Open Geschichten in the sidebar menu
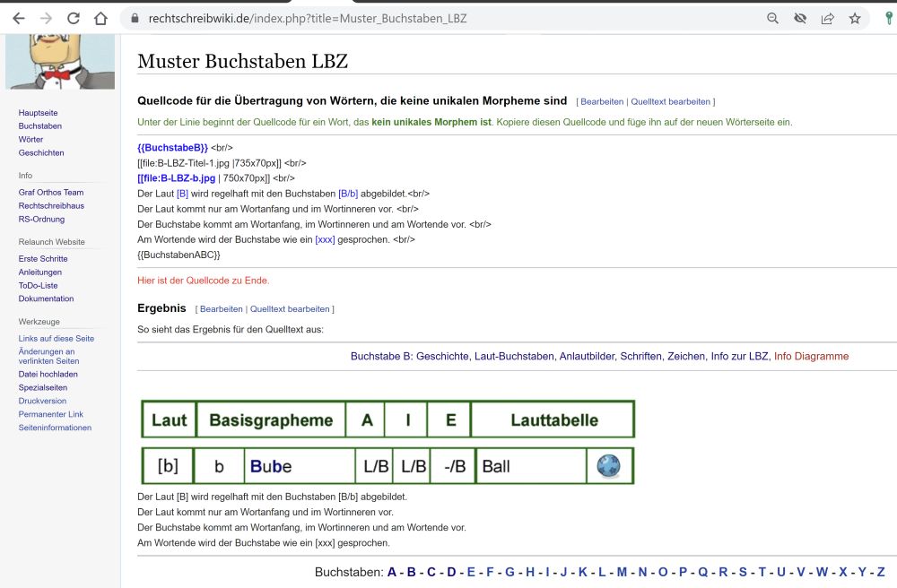This screenshot has width=897, height=588. 41,153
